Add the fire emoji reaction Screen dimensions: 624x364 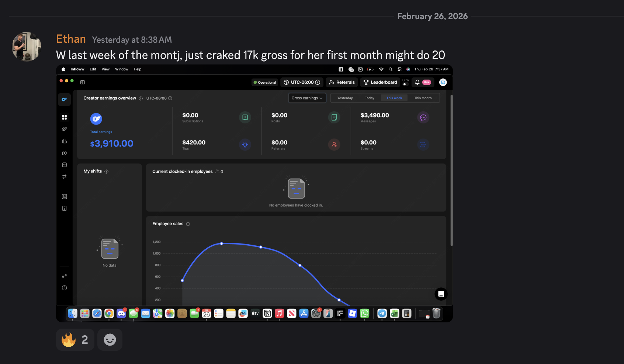[75, 340]
